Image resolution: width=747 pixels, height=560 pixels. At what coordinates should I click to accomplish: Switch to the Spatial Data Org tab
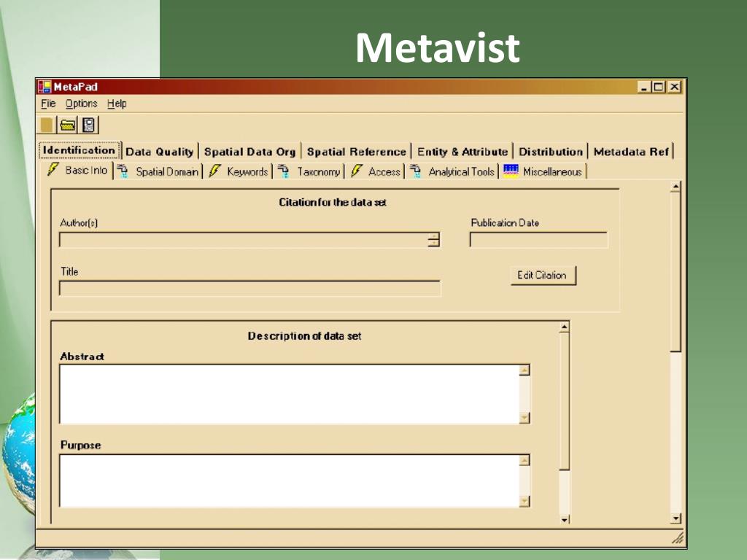pyautogui.click(x=249, y=152)
